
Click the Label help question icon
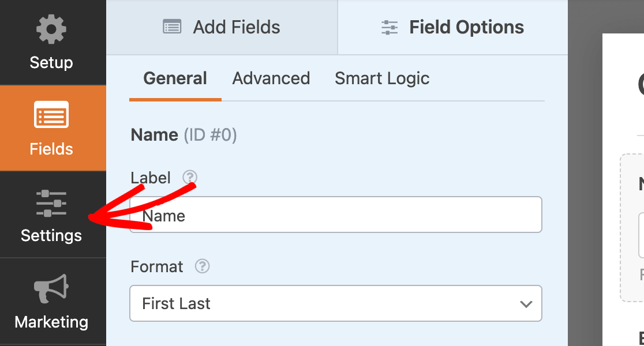(x=190, y=178)
